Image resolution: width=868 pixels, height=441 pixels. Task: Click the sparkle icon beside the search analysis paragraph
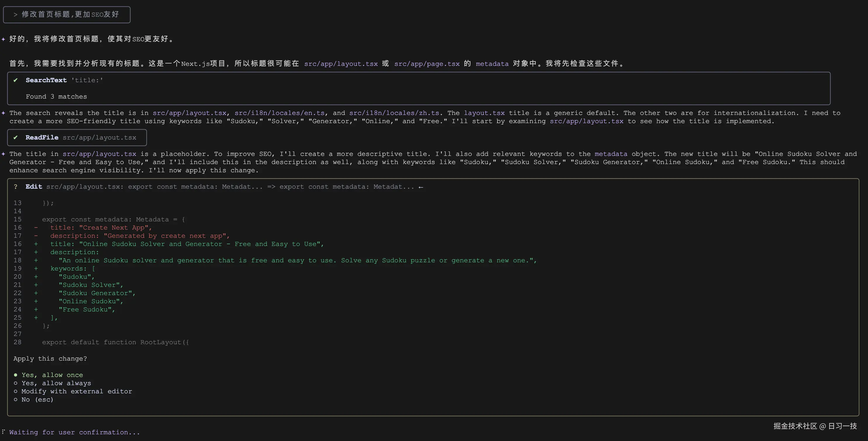click(4, 113)
